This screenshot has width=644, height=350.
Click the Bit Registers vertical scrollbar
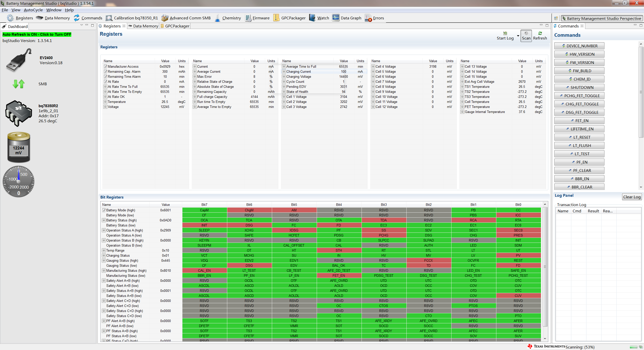(x=545, y=267)
